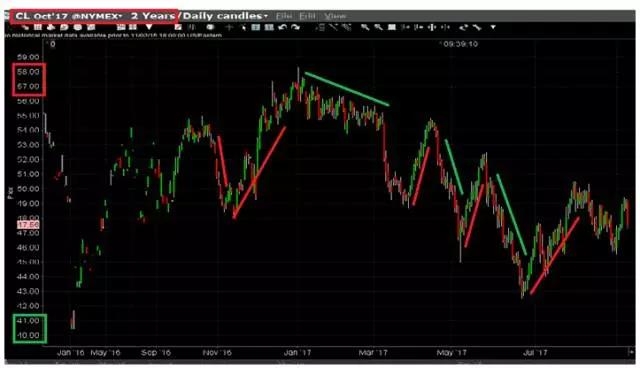This screenshot has width=640, height=368.
Task: Click the highlighted current price label
Action: pos(28,225)
